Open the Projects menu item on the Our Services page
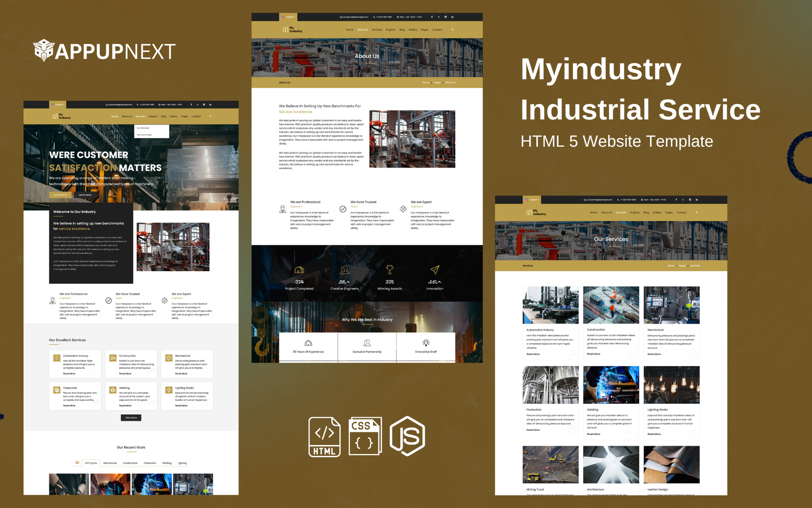The height and width of the screenshot is (508, 812). click(x=634, y=212)
